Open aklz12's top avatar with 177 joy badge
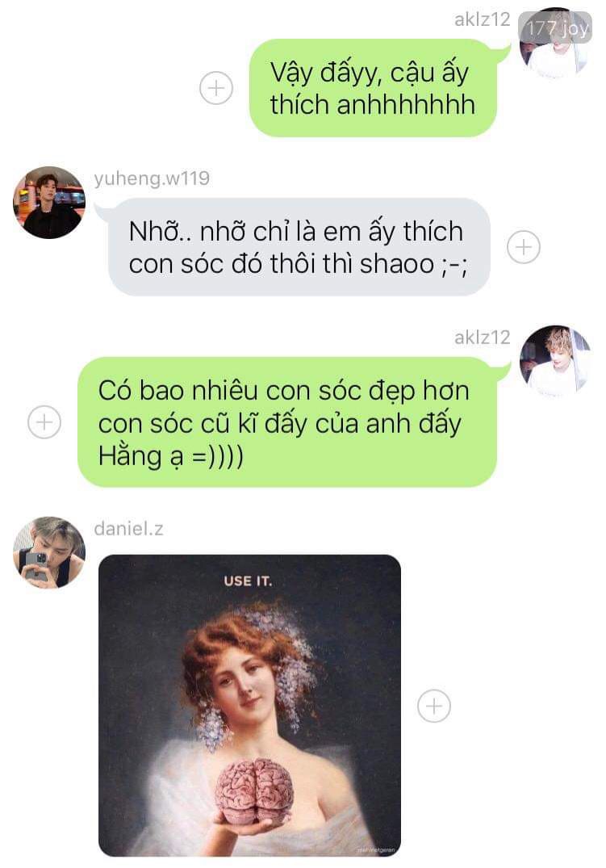The image size is (606, 868). point(556,44)
